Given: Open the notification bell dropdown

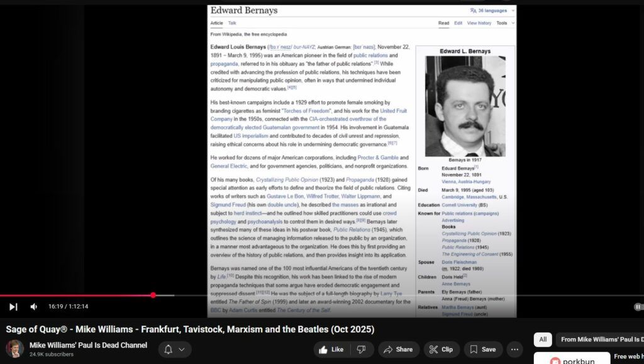Looking at the screenshot, I should [x=175, y=350].
